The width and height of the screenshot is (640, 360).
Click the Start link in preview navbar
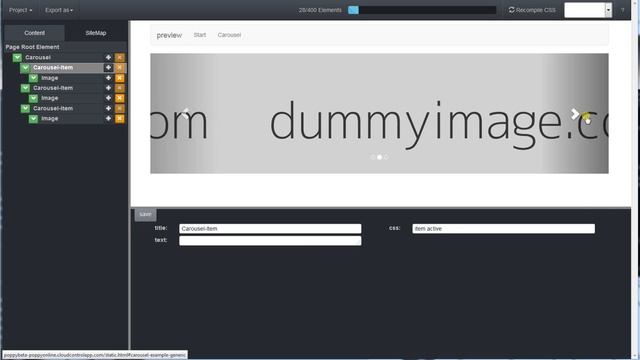[x=200, y=35]
